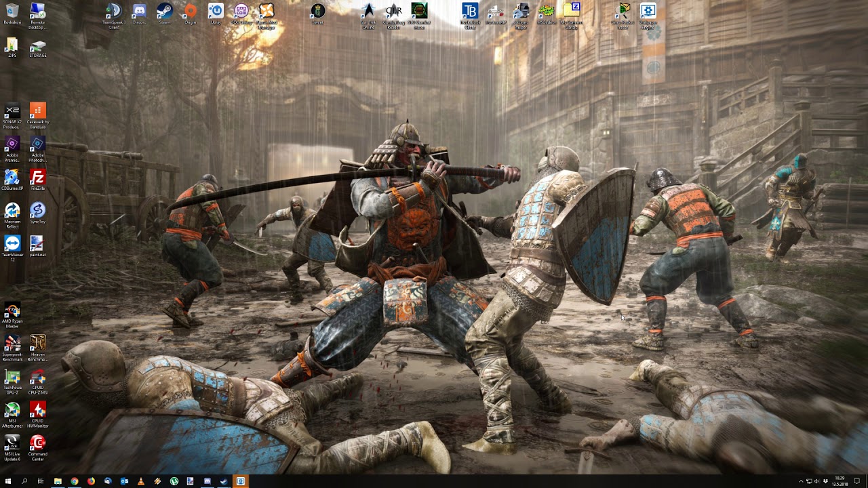This screenshot has height=488, width=868.
Task: Expand the system tray hidden icons
Action: pyautogui.click(x=801, y=481)
